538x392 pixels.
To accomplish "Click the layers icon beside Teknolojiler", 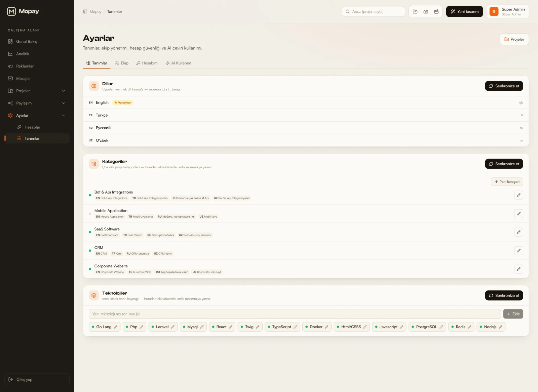I will [x=94, y=296].
